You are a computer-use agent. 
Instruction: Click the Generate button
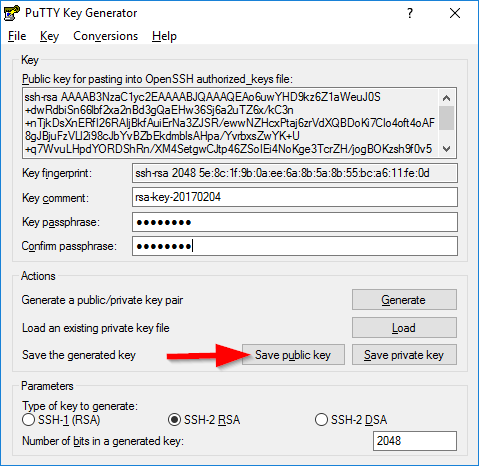pyautogui.click(x=404, y=300)
